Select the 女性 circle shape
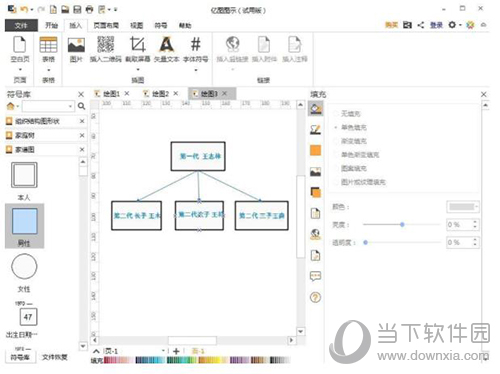Image resolution: width=500 pixels, height=374 pixels. point(24,267)
